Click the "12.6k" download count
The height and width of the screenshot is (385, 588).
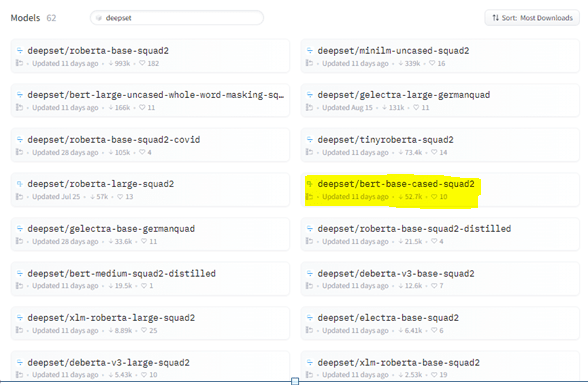(x=413, y=286)
